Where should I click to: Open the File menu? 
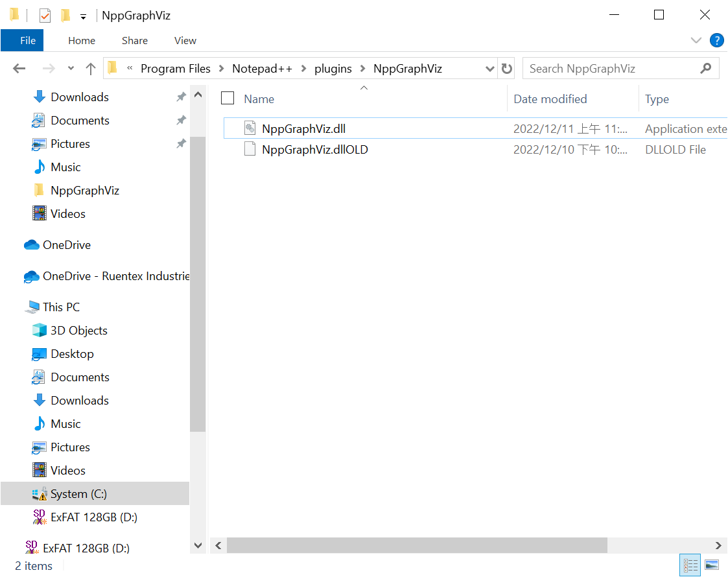[22, 40]
